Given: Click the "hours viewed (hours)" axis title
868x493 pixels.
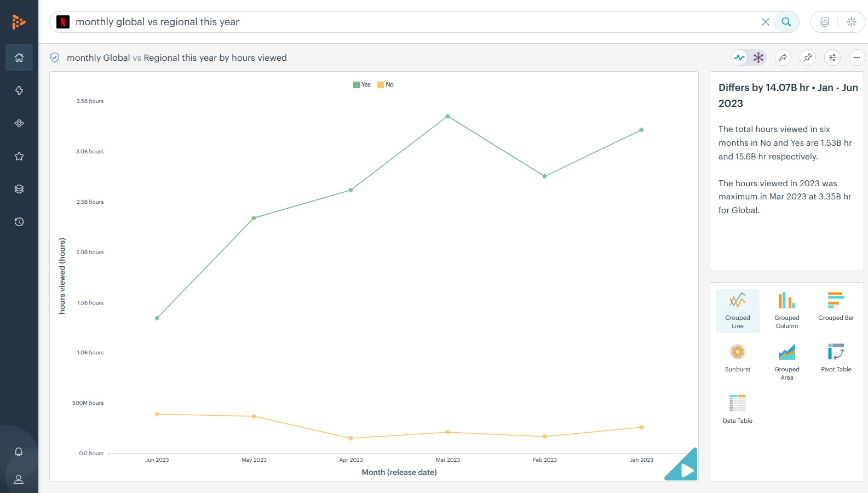Looking at the screenshot, I should (62, 276).
